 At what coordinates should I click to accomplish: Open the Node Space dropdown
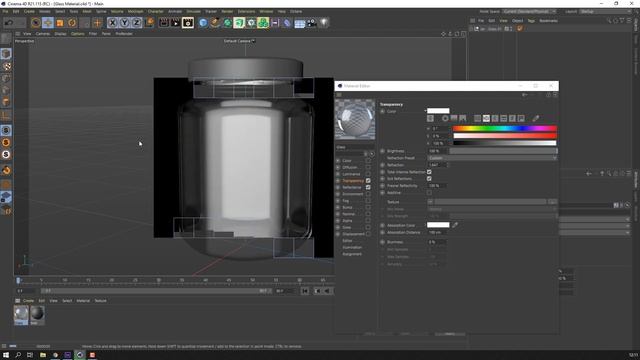point(529,11)
